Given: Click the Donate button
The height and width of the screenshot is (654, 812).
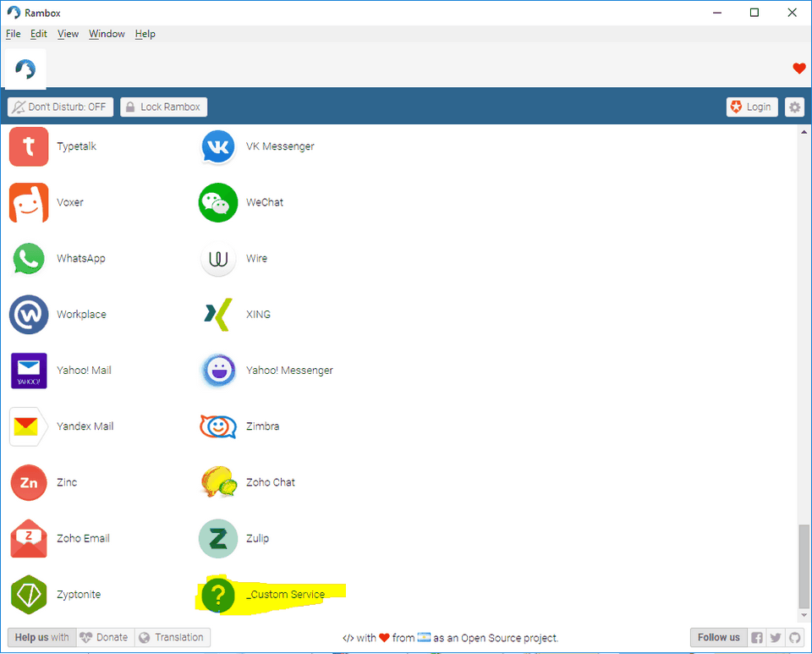Looking at the screenshot, I should pos(106,637).
